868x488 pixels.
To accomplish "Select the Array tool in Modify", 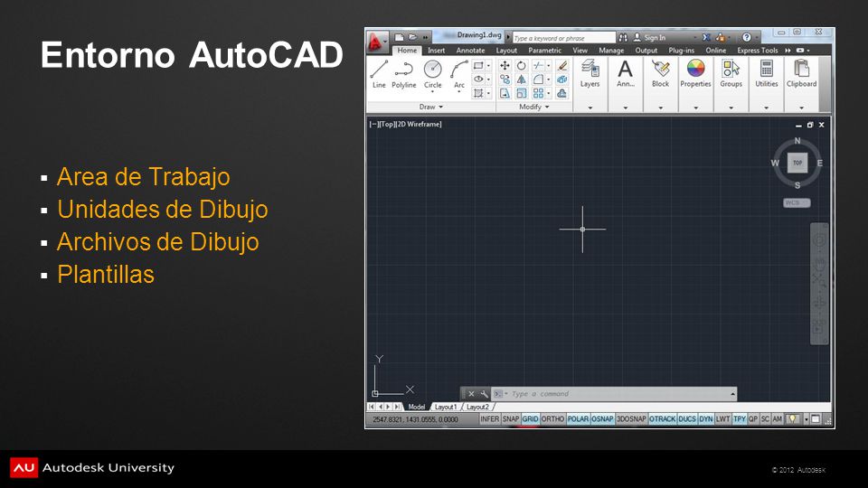I will click(x=538, y=93).
